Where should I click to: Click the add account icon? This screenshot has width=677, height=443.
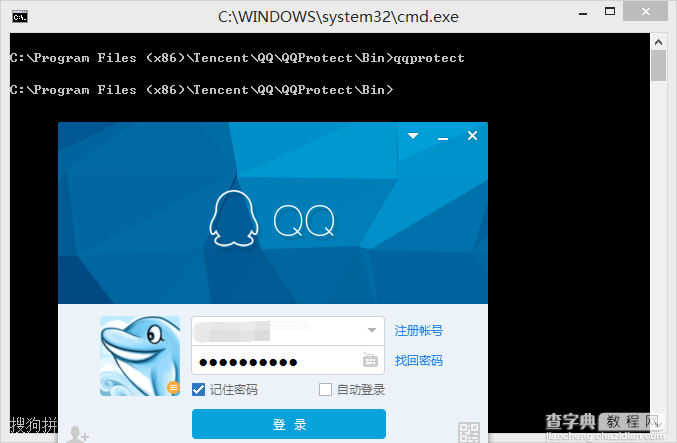78,434
